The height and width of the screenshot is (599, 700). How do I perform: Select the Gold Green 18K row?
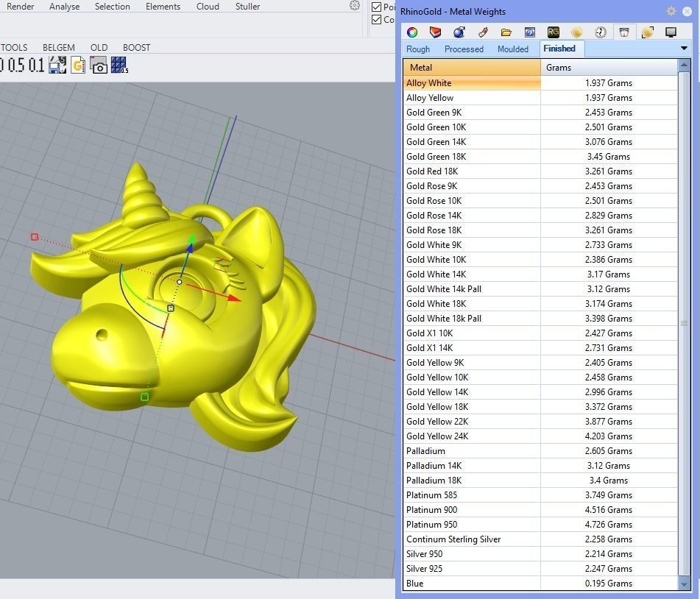tap(540, 157)
